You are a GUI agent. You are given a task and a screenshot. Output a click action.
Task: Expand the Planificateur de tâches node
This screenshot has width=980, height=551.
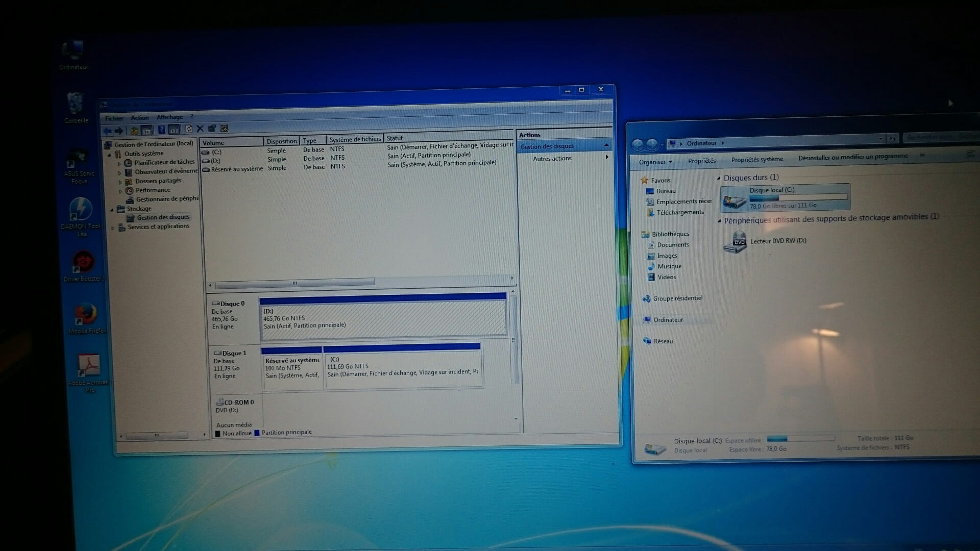(x=119, y=163)
